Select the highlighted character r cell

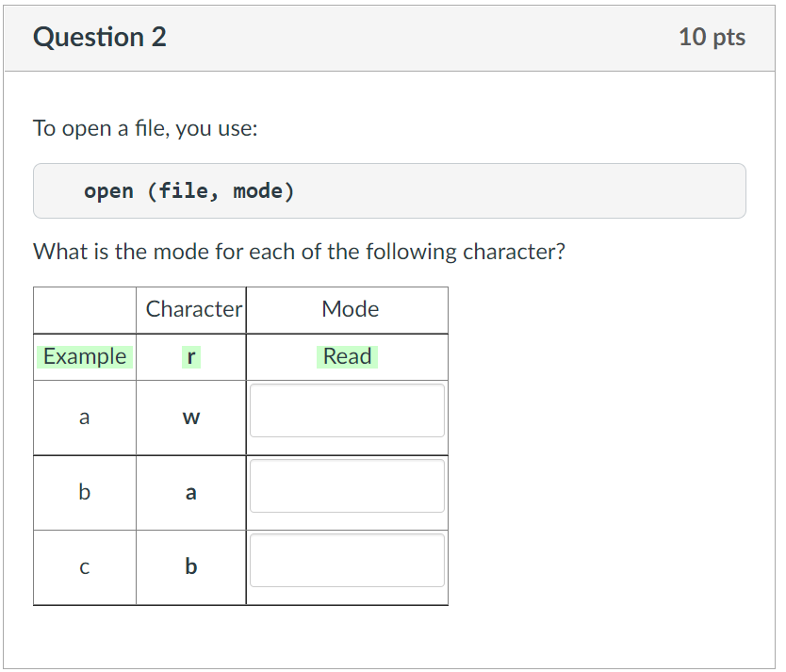tap(191, 356)
